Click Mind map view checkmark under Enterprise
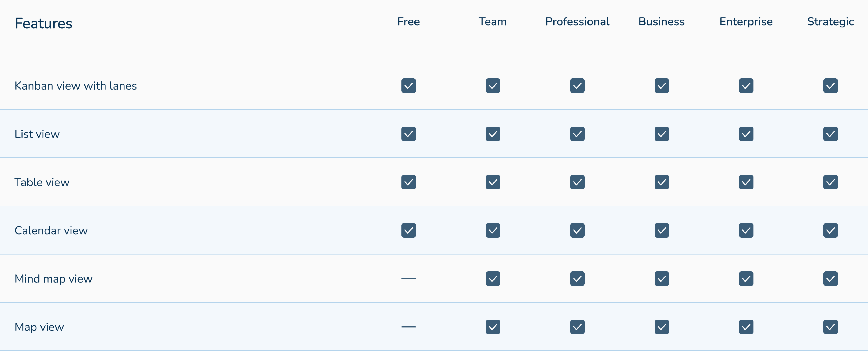The width and height of the screenshot is (868, 351). click(746, 278)
